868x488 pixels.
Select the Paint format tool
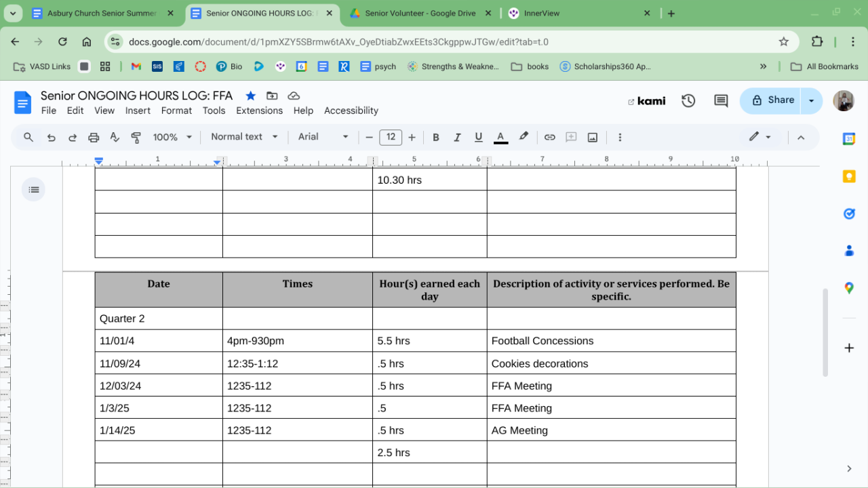136,138
